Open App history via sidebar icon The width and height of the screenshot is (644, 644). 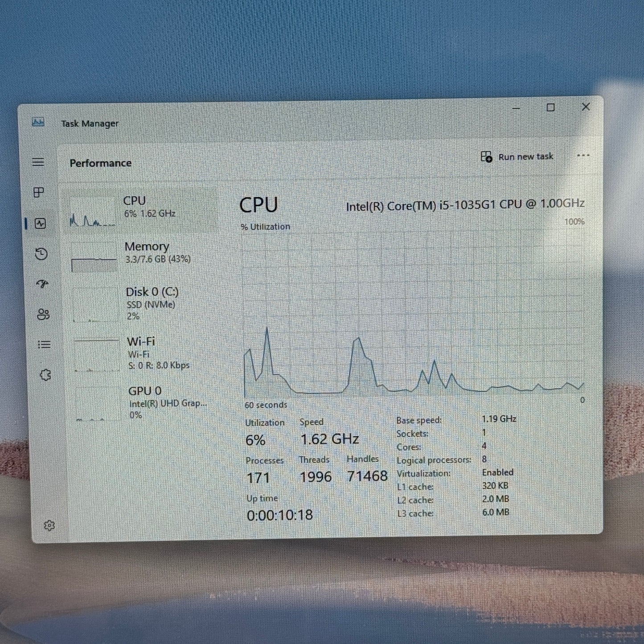(40, 254)
